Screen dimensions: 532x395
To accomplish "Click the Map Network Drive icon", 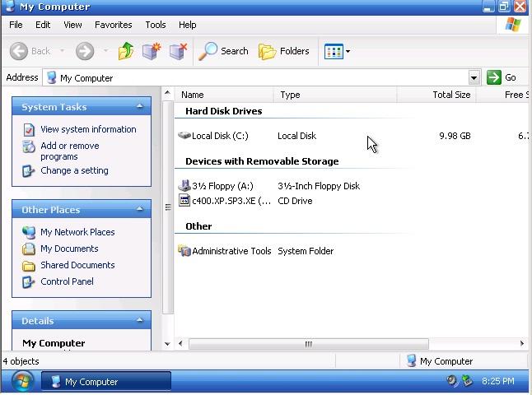I will [x=152, y=51].
